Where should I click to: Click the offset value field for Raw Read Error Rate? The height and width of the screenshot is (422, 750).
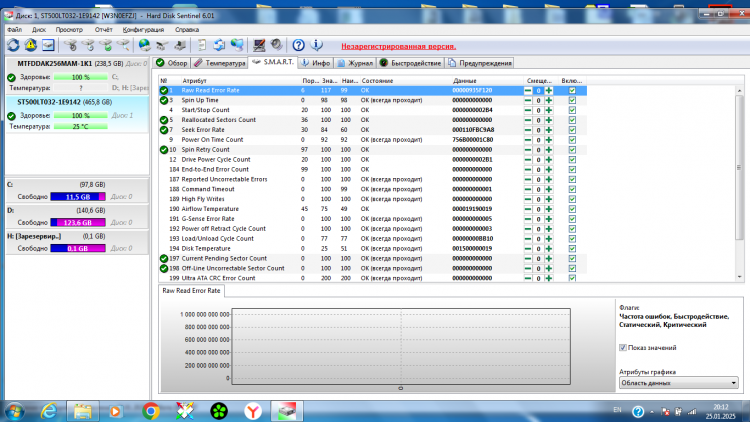point(538,90)
